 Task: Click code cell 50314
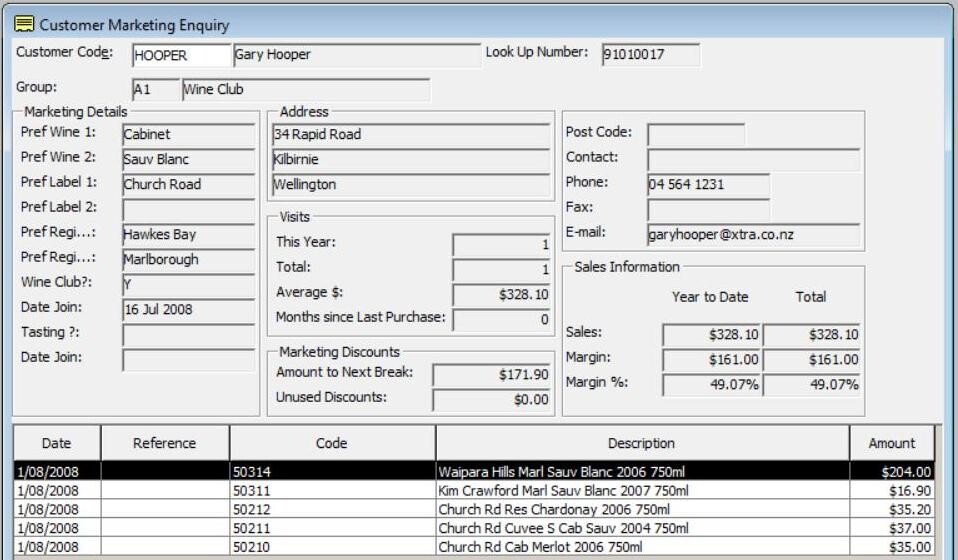332,471
